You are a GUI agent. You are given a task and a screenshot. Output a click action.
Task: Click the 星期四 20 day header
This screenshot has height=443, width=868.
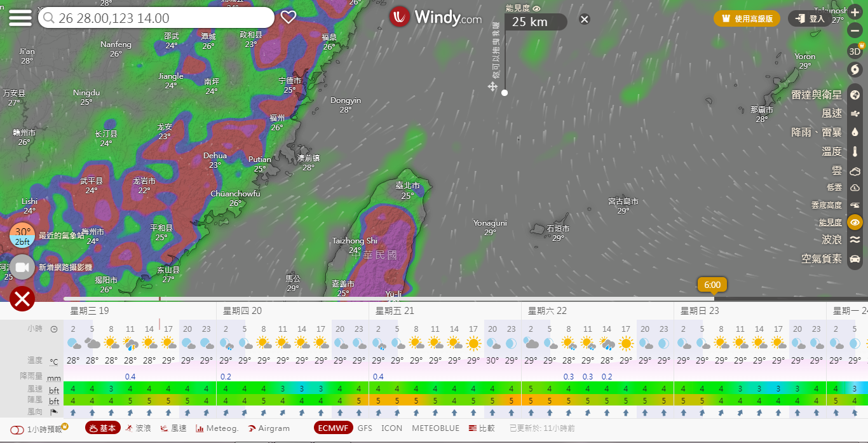tap(242, 311)
